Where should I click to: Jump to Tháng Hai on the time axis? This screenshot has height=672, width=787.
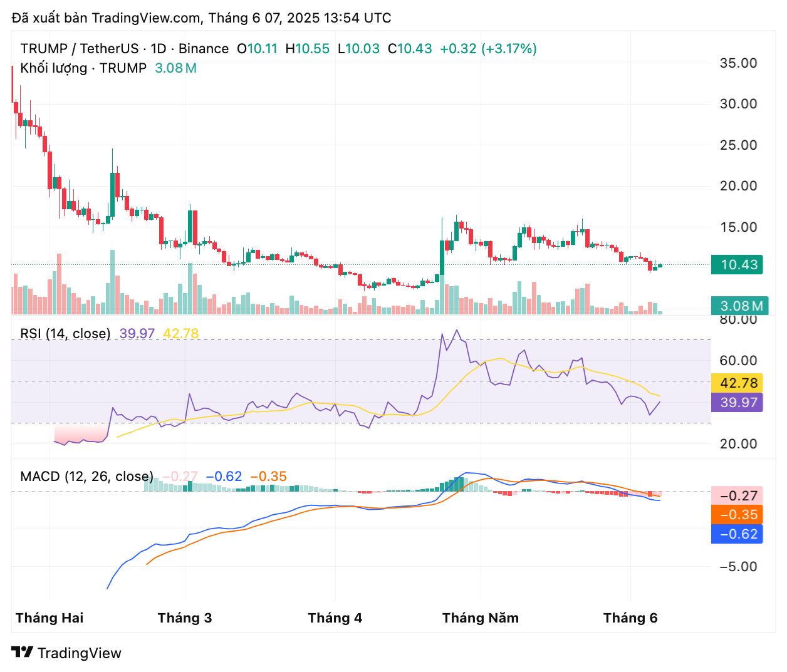pyautogui.click(x=50, y=618)
